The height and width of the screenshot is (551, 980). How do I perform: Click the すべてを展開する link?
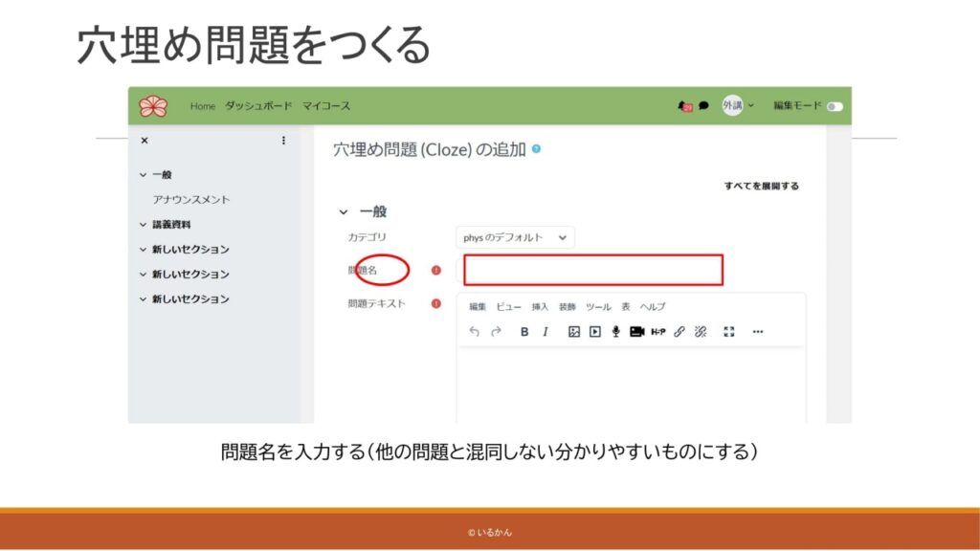761,186
